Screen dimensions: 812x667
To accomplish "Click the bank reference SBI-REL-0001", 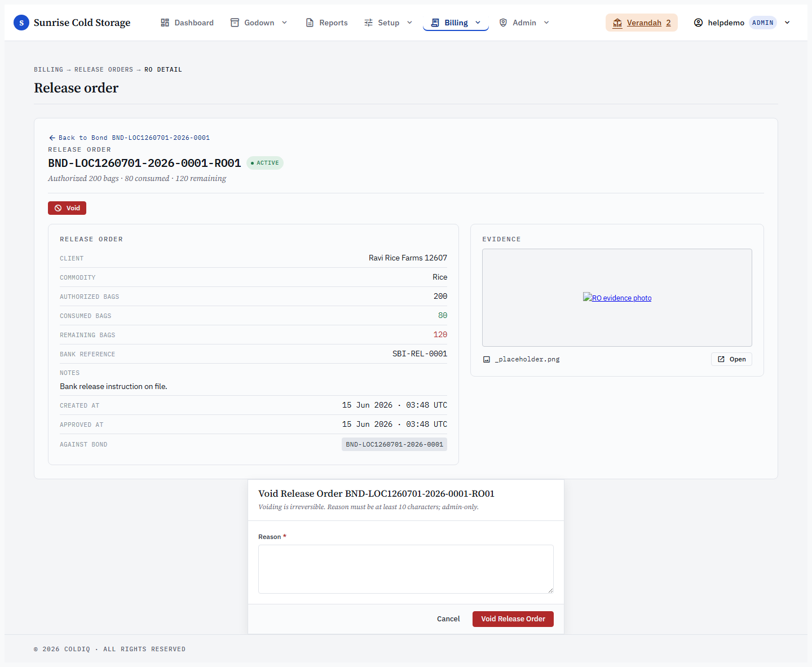I will pyautogui.click(x=420, y=354).
